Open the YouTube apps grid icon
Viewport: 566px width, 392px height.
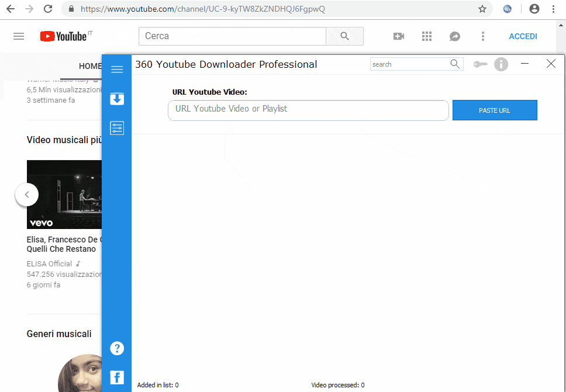tap(427, 36)
